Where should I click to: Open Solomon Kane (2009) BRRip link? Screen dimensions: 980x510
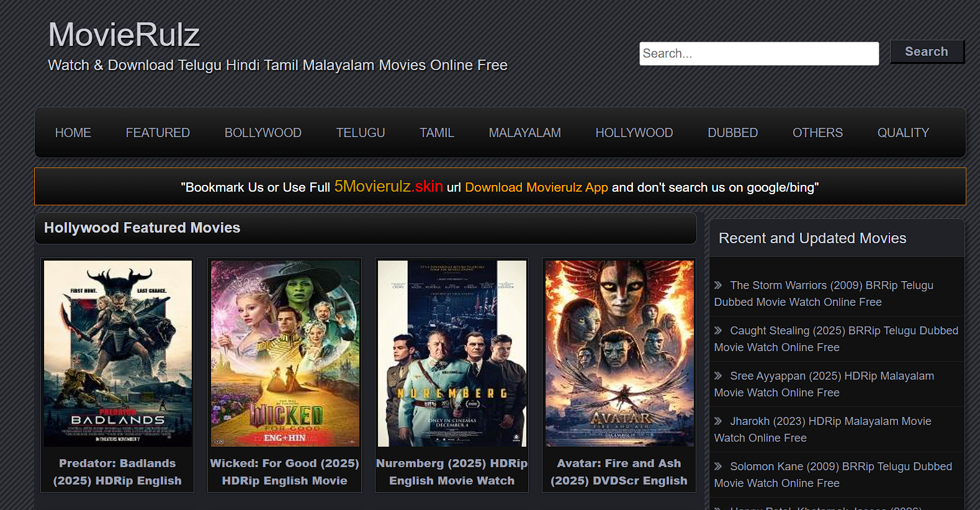(832, 475)
